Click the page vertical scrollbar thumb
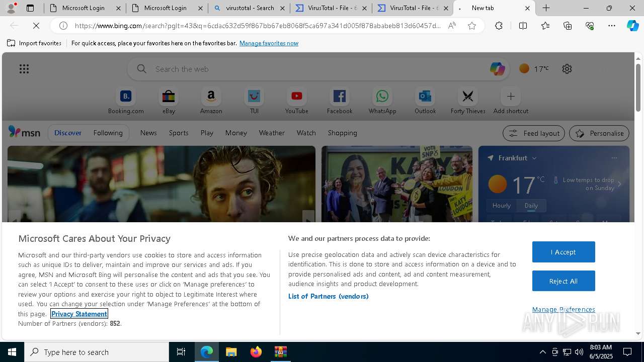The image size is (644, 362). (x=638, y=88)
